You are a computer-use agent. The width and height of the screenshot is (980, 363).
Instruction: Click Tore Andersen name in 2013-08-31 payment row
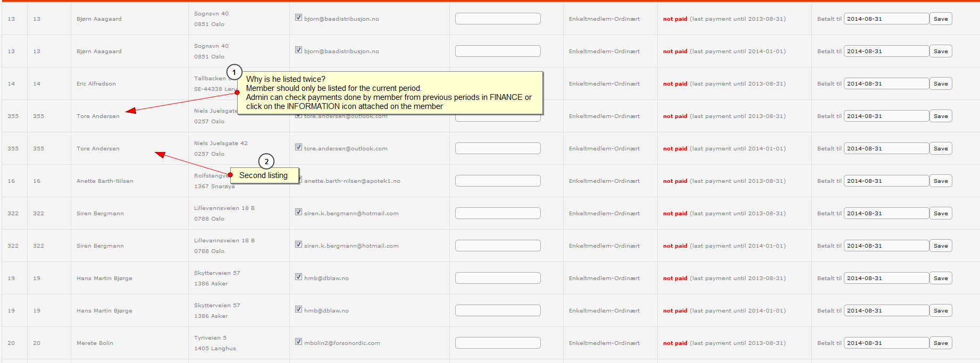point(98,116)
